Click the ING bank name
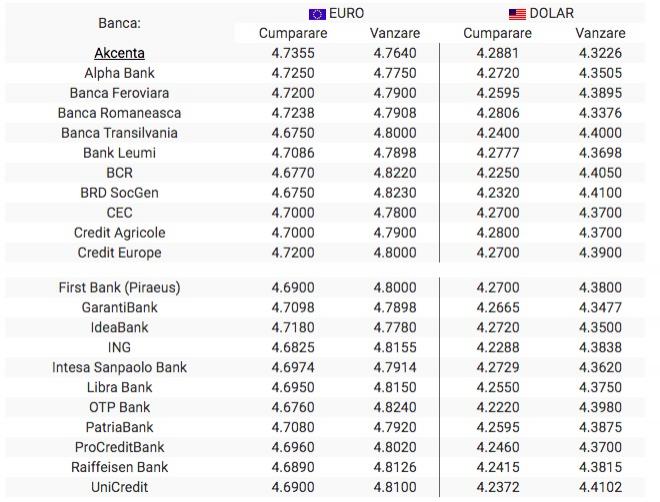Image resolution: width=660 pixels, height=502 pixels. tap(119, 347)
